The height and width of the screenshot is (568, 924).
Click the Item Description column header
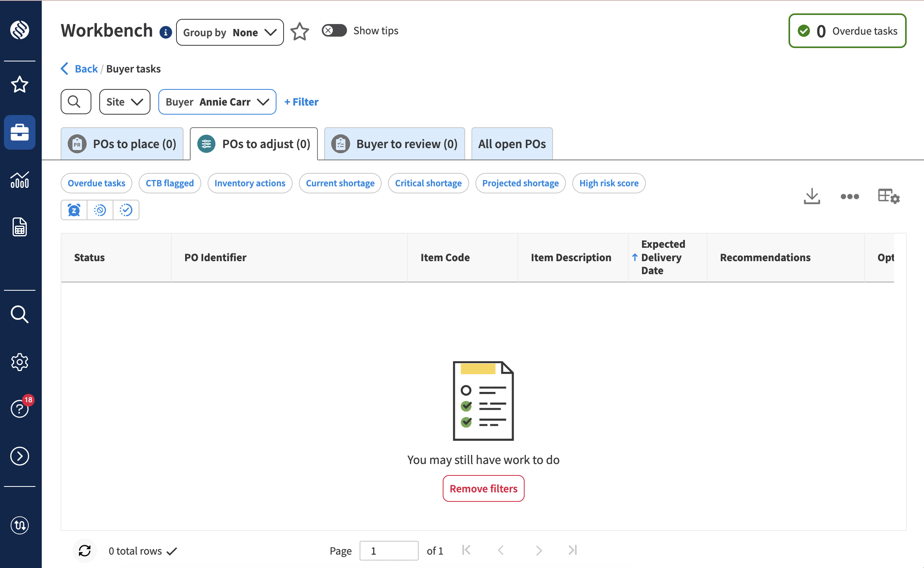tap(573, 257)
